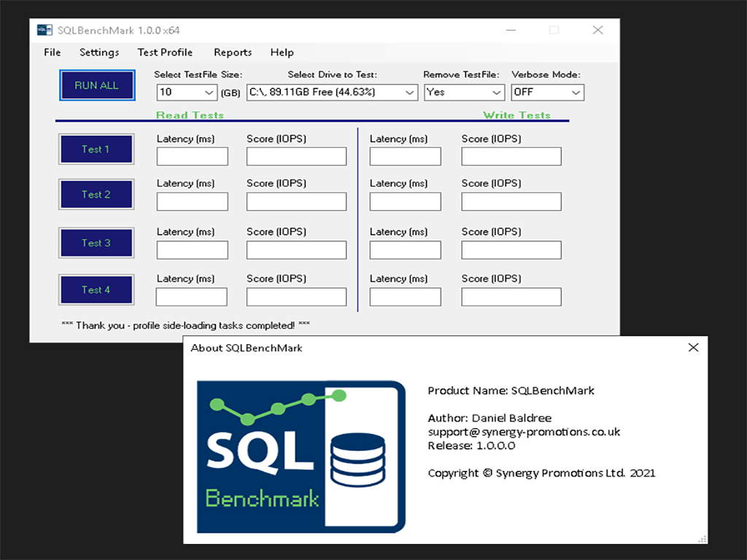Open the Help menu

click(x=282, y=52)
